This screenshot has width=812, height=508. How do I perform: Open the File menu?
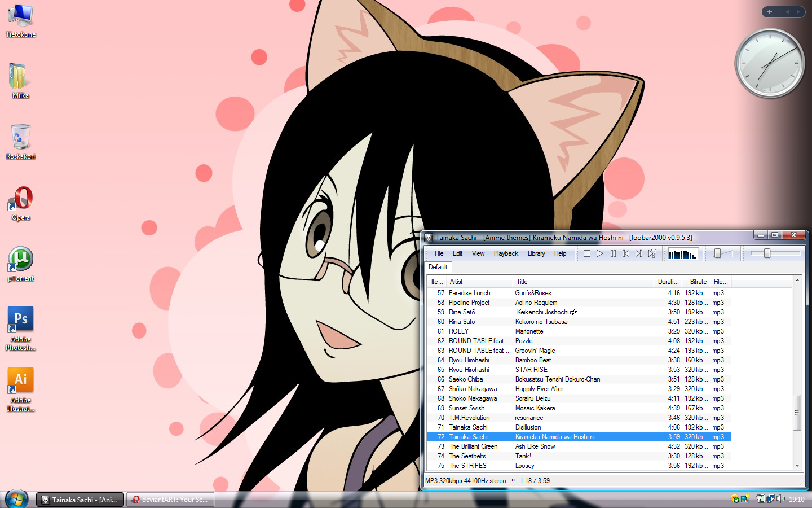439,253
